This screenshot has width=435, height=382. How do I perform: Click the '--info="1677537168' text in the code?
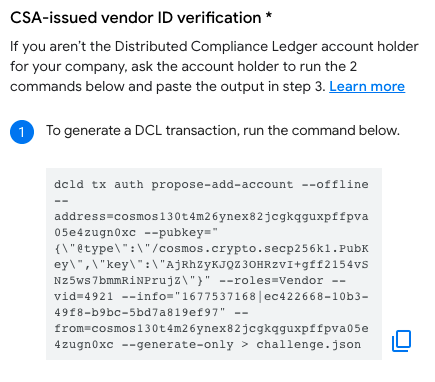pyautogui.click(x=189, y=297)
